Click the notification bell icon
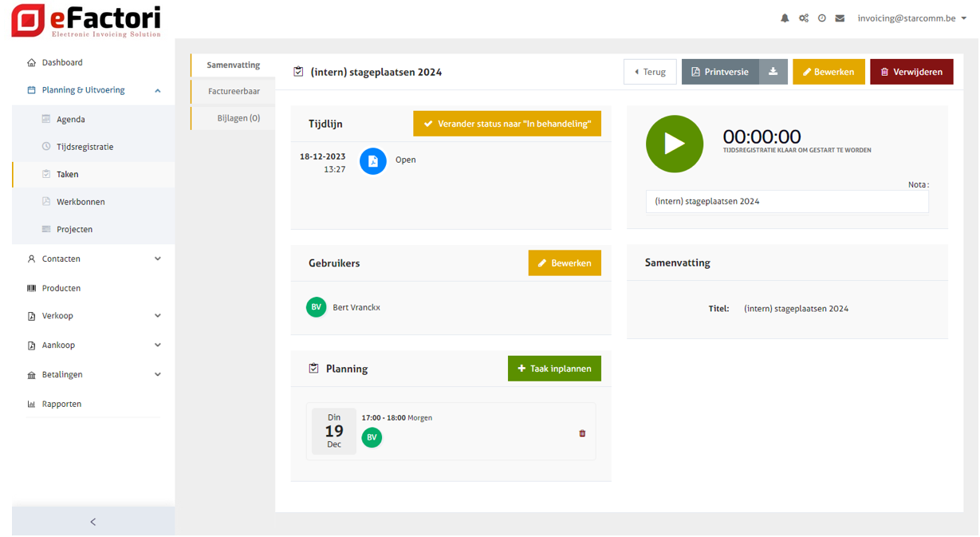The image size is (980, 537). 785,18
